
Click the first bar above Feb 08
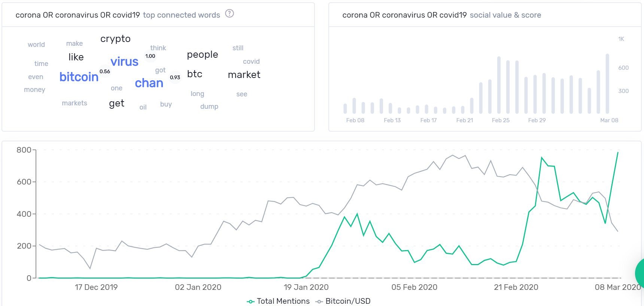(345, 108)
